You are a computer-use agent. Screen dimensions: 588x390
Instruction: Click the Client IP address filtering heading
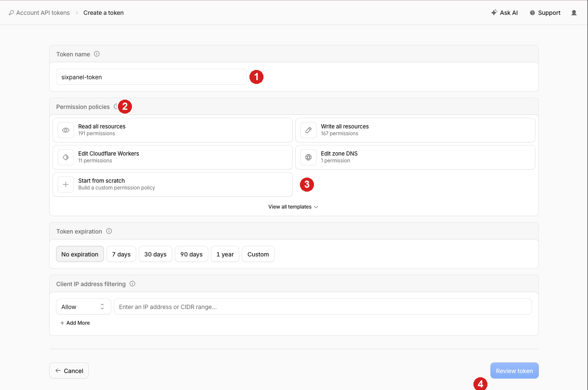tap(91, 284)
